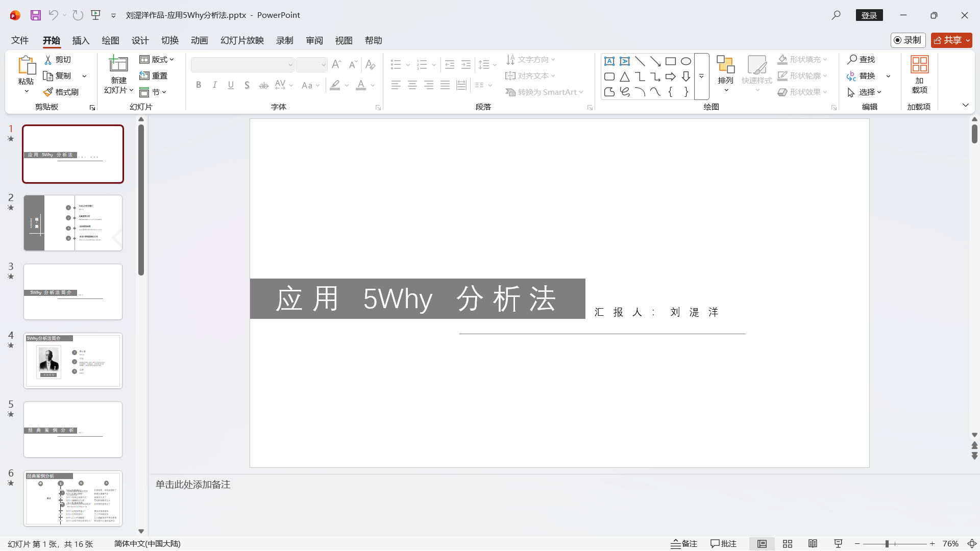Toggle the Notes (备注) pane
This screenshot has width=980, height=551.
[x=684, y=544]
